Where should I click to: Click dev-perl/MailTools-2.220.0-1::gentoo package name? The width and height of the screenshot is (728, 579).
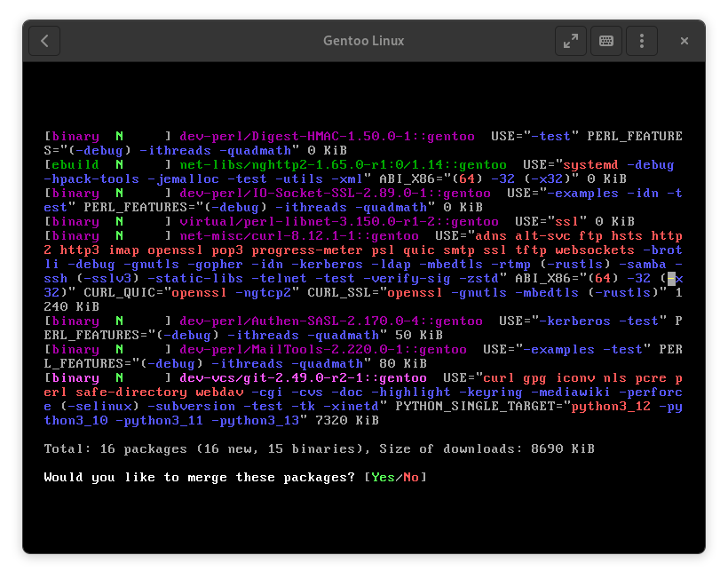[x=323, y=350]
